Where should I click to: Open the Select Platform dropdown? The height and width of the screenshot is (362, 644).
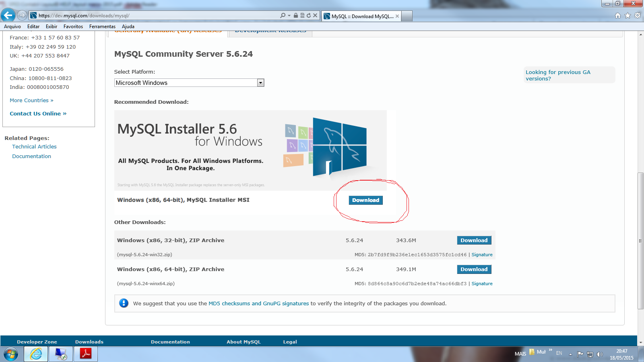(189, 83)
